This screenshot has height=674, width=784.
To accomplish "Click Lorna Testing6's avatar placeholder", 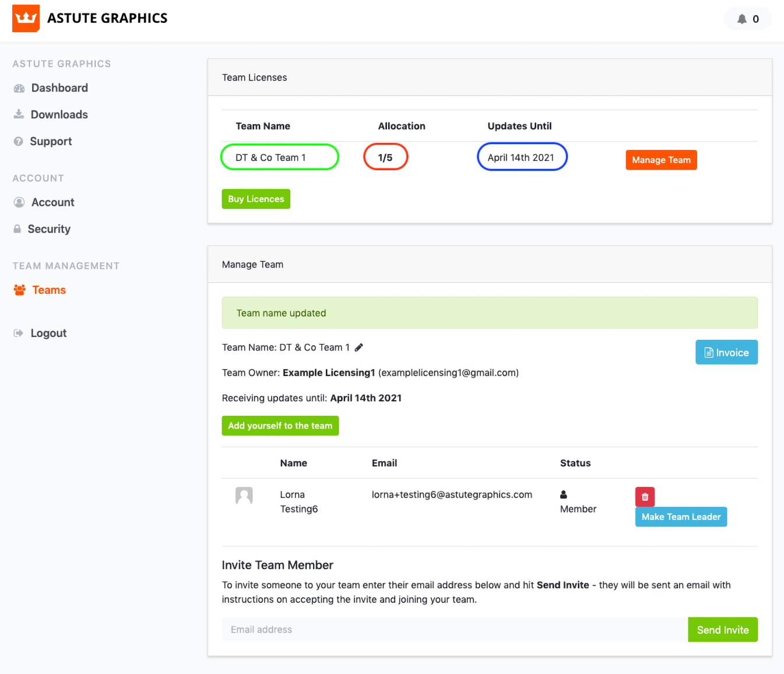I will [244, 496].
